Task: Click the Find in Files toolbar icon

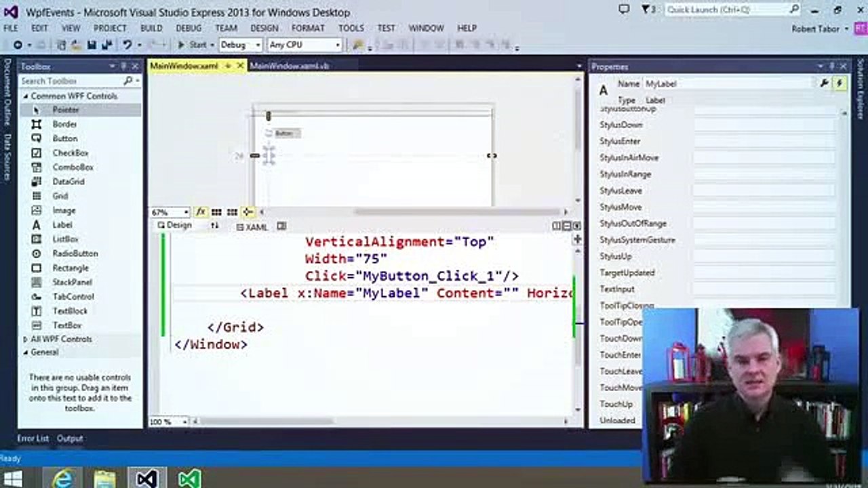Action: pyautogui.click(x=359, y=45)
